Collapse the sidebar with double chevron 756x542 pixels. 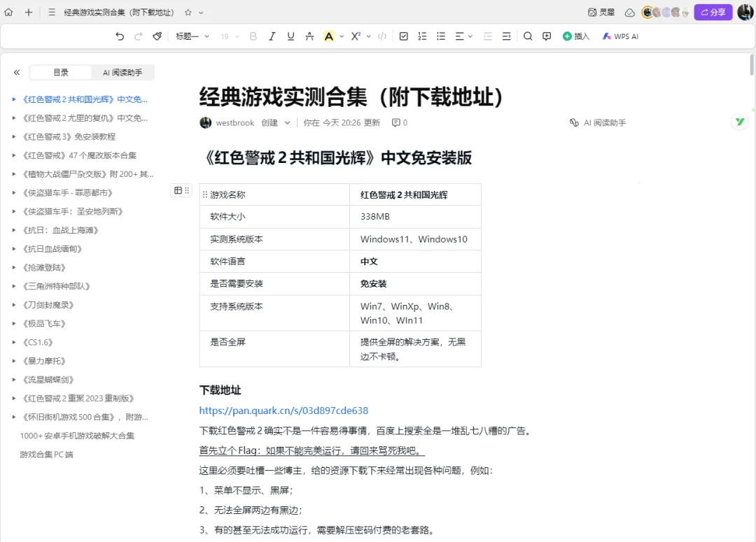(x=17, y=72)
